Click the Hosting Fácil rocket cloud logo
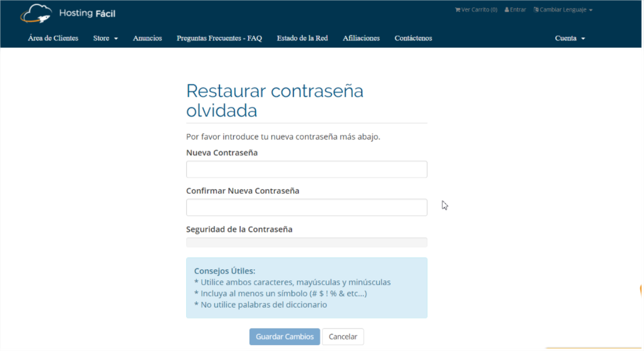This screenshot has height=351, width=644. 36,13
